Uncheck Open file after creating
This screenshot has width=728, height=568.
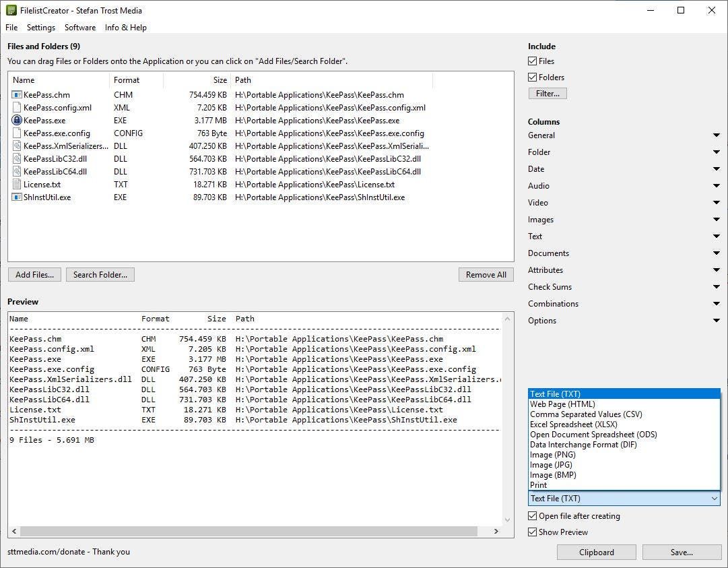[x=533, y=516]
